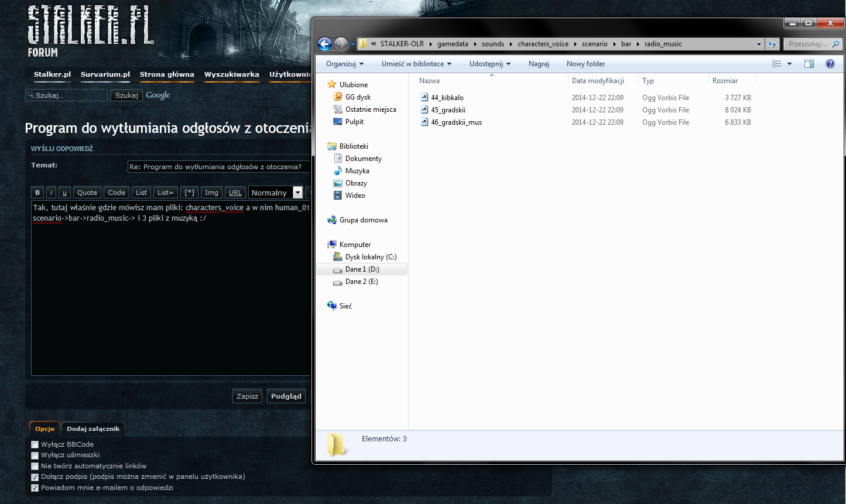
Task: Click the Quote BBCode button
Action: 87,193
